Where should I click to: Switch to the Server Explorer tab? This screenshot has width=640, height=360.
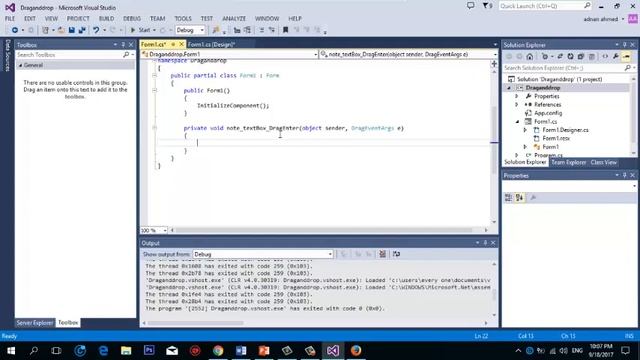coord(35,323)
